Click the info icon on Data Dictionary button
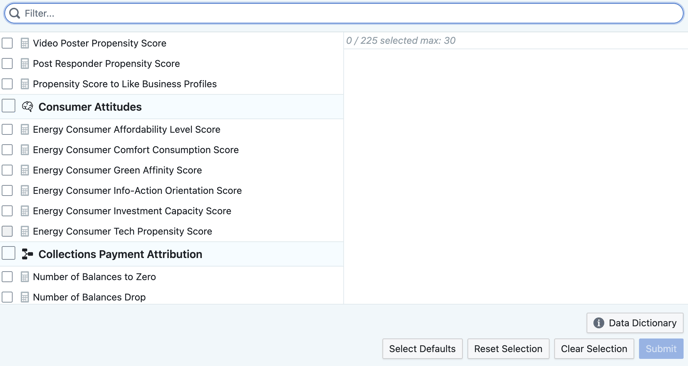 (598, 323)
